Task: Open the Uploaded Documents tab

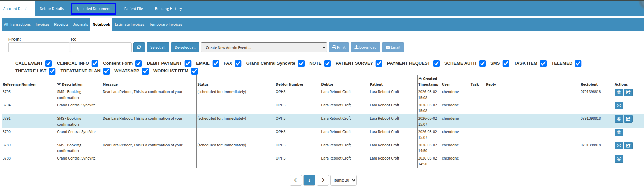Action: [94, 9]
